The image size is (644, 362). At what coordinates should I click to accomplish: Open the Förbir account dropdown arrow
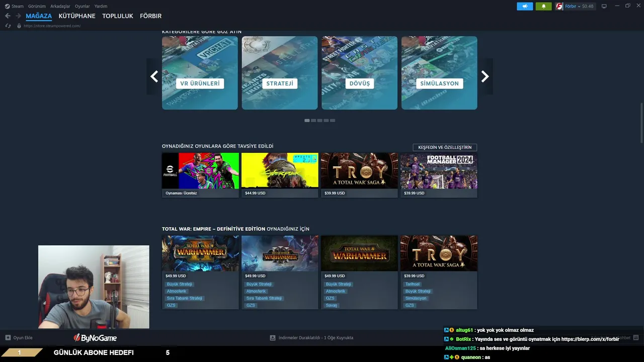point(579,6)
